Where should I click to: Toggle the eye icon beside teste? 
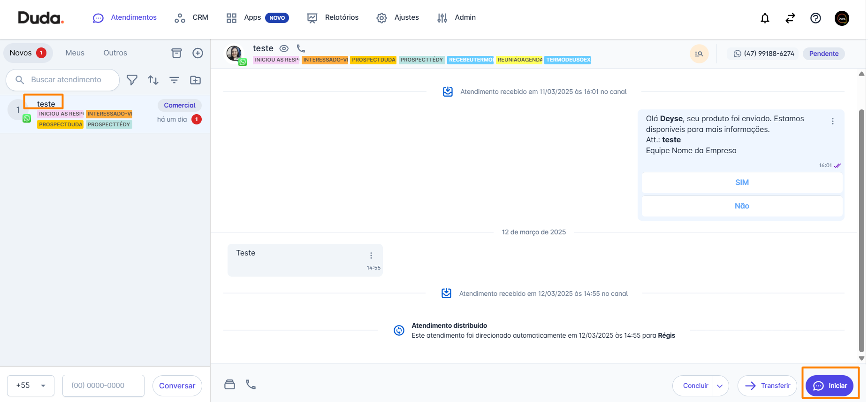(284, 48)
